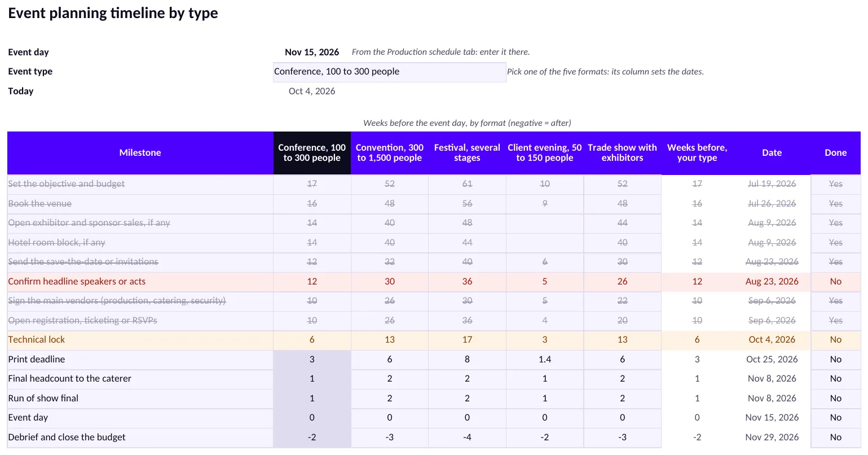Select the Done cell for Print deadline
The height and width of the screenshot is (455, 868).
pos(836,360)
